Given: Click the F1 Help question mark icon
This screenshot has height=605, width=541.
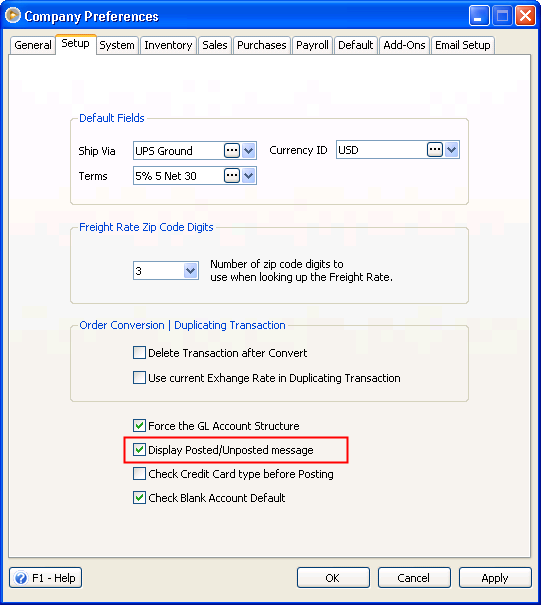Looking at the screenshot, I should [21, 578].
